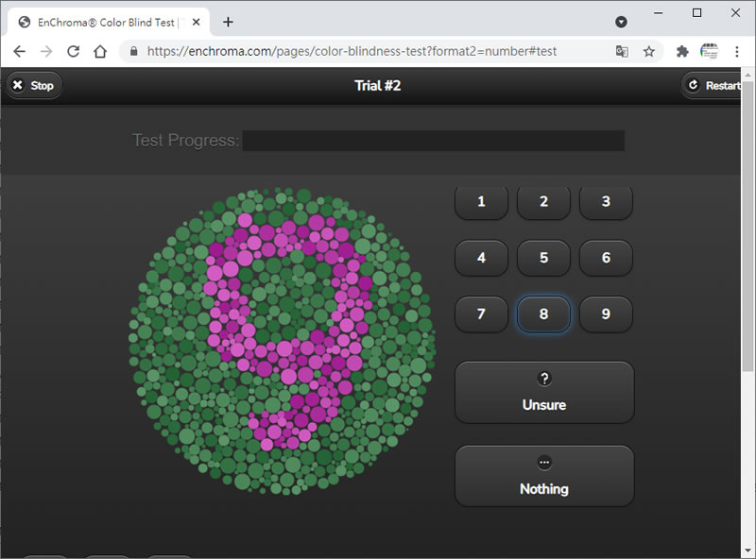Reload the current page
The image size is (756, 559).
click(x=73, y=52)
